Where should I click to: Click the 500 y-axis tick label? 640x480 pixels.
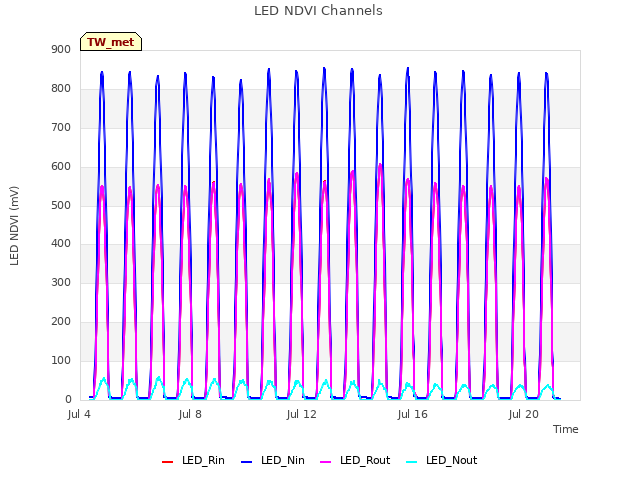point(61,205)
